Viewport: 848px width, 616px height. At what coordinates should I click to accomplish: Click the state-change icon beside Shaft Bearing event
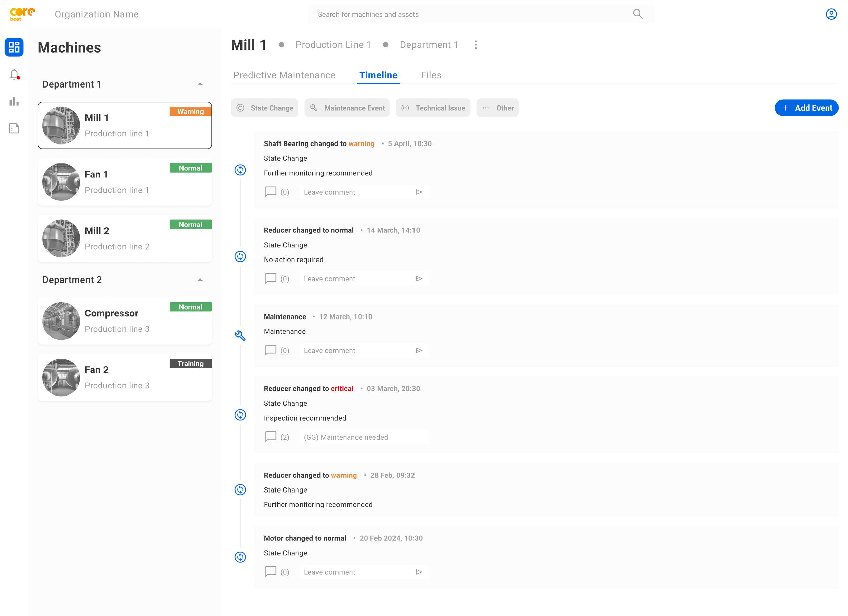[240, 170]
